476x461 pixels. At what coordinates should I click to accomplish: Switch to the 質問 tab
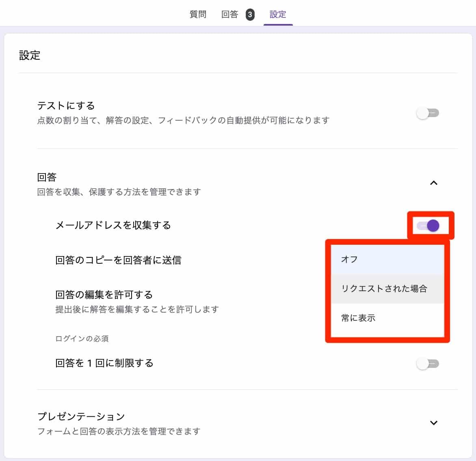[198, 14]
